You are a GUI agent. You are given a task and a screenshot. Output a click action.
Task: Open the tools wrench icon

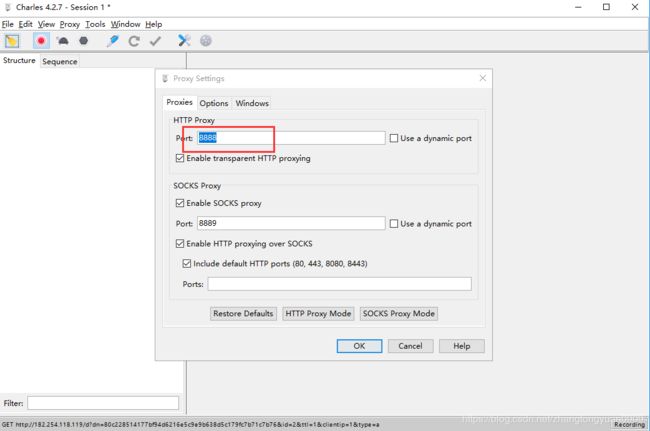pyautogui.click(x=184, y=40)
